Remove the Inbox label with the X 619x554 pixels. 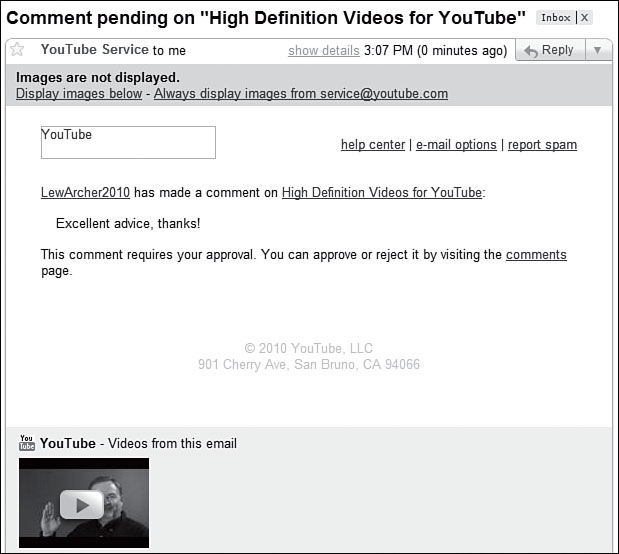(585, 18)
